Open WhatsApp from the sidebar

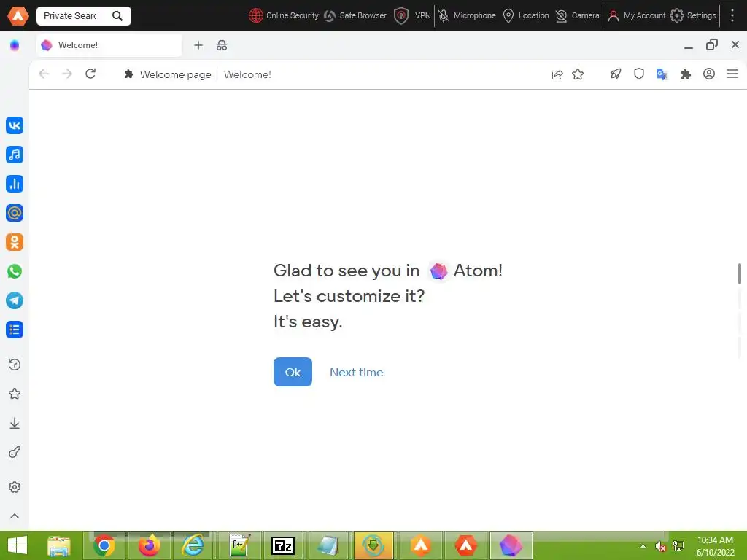(15, 271)
